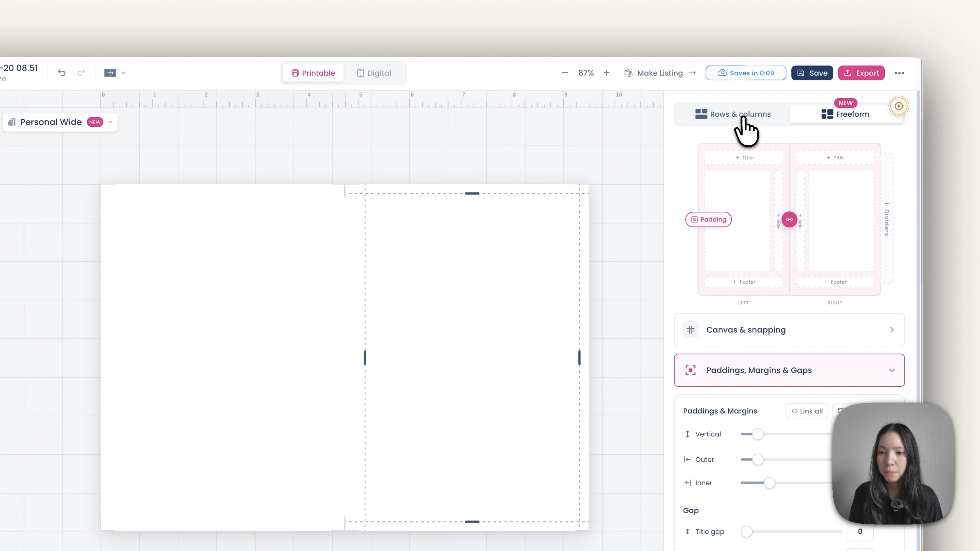This screenshot has height=551, width=980.
Task: Add a Title to the left page
Action: click(x=744, y=158)
